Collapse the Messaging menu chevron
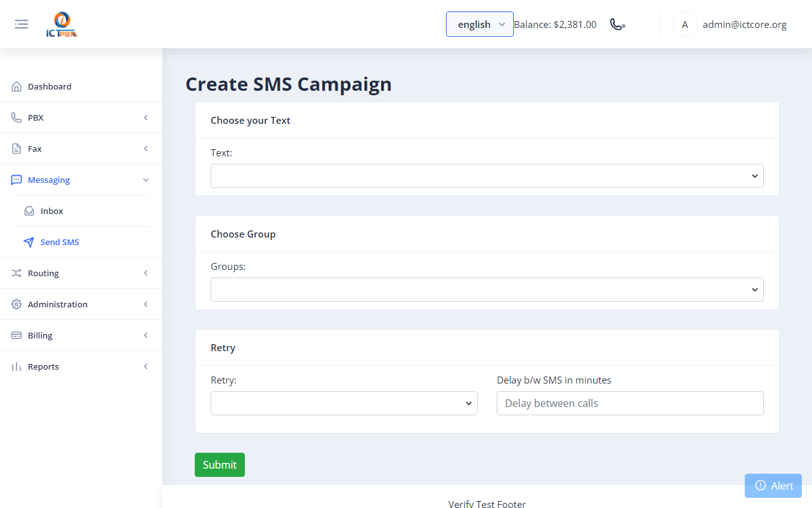 [x=146, y=180]
